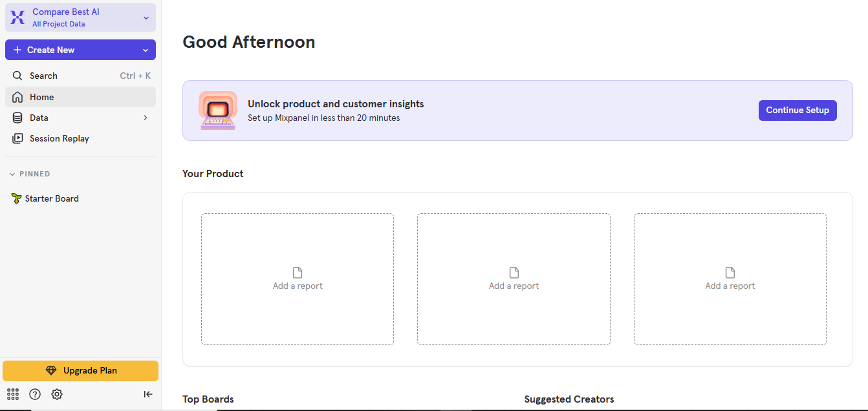Open the Compare Best AI project switcher
The width and height of the screenshot is (868, 411).
click(x=80, y=17)
